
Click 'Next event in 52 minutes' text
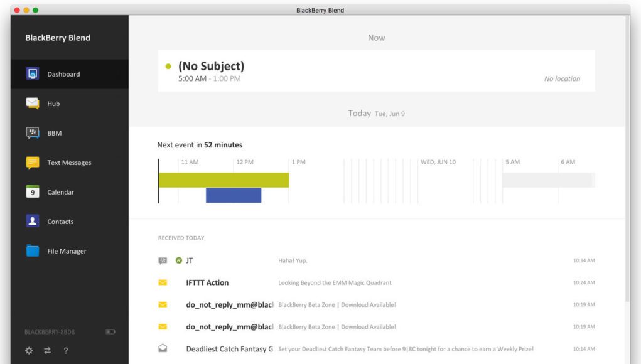(200, 144)
